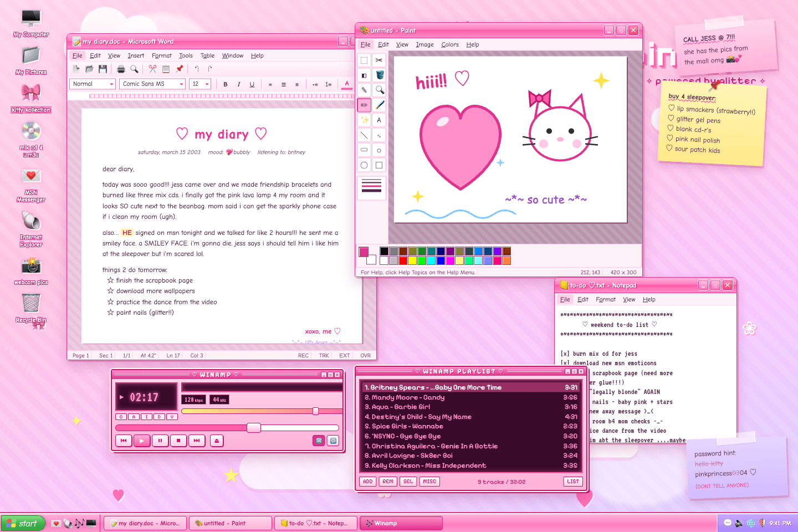Open the Normal style dropdown in Word
The image size is (798, 532).
(93, 84)
